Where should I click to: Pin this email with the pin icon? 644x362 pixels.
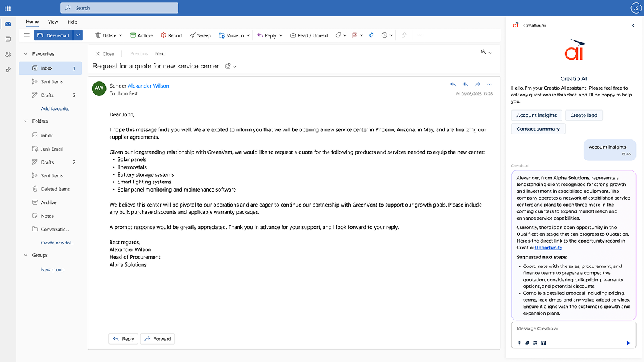(x=371, y=35)
